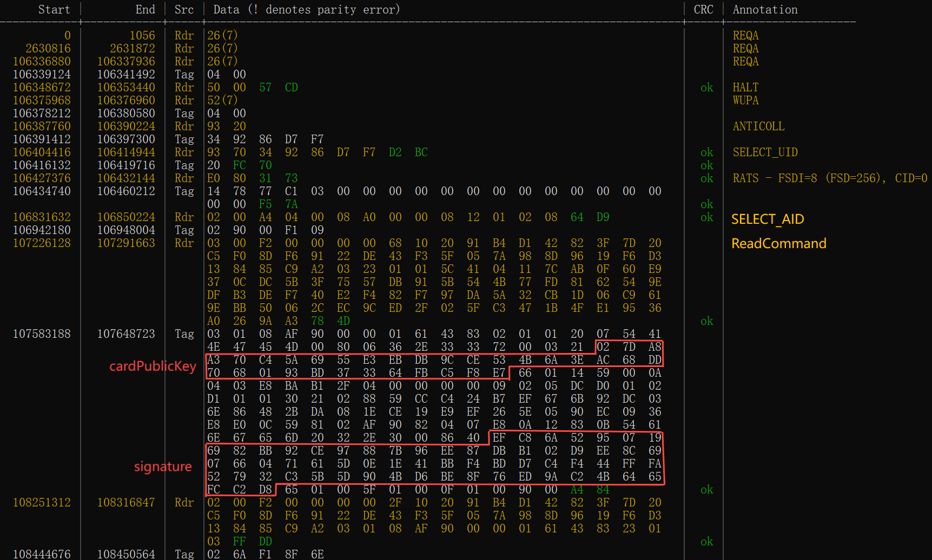This screenshot has width=932, height=560.
Task: Click the Tag source at 107583188
Action: (x=184, y=334)
